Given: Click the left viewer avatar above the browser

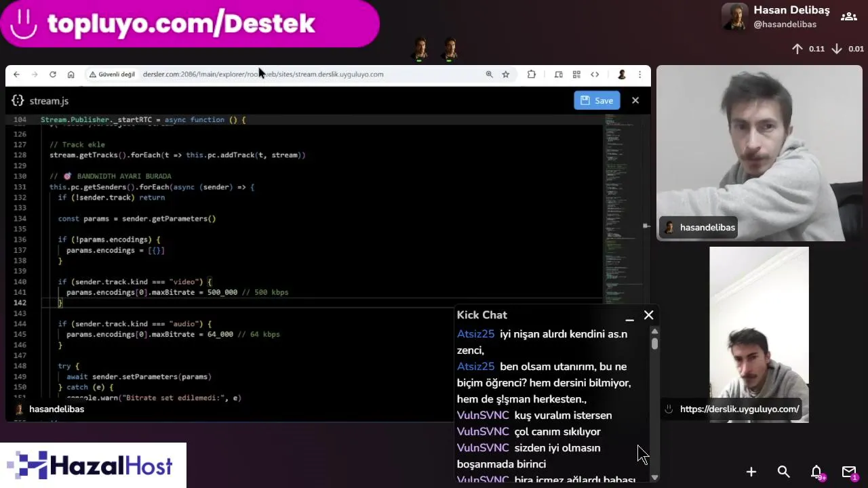Looking at the screenshot, I should click(420, 49).
